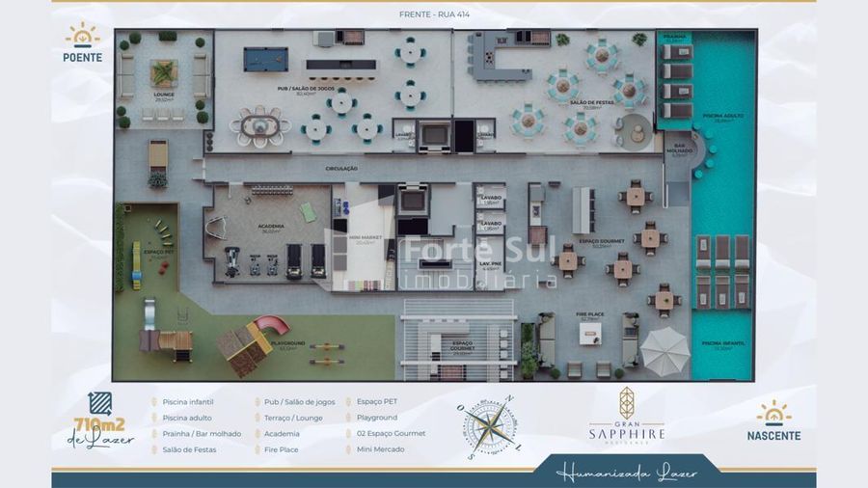Click the white umbrella near the Fire Place
Image resolution: width=868 pixels, height=488 pixels.
[665, 350]
